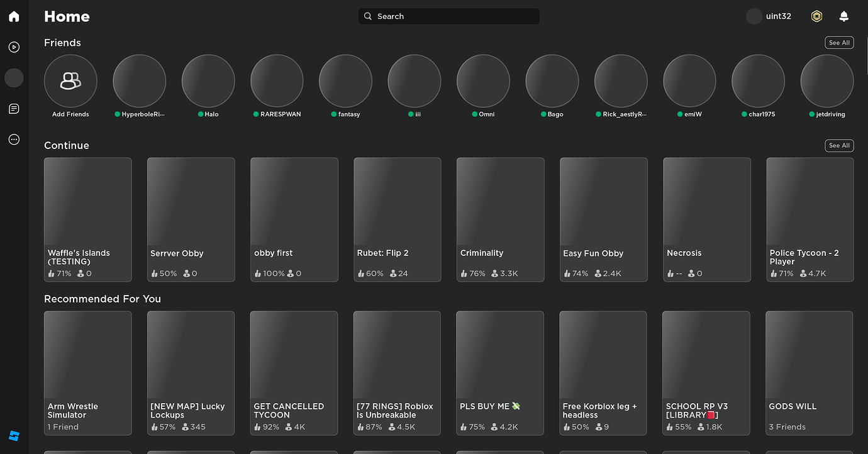Click See All for Friends
868x454 pixels.
839,43
